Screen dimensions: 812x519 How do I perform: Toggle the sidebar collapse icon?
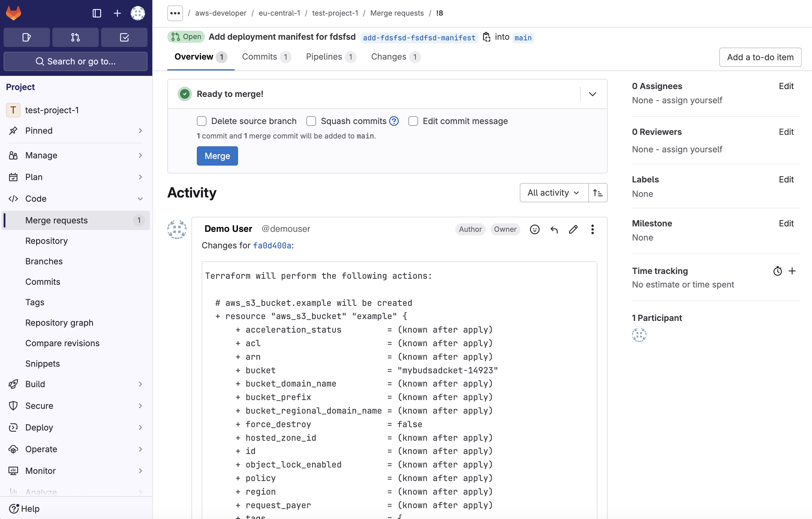coord(97,13)
